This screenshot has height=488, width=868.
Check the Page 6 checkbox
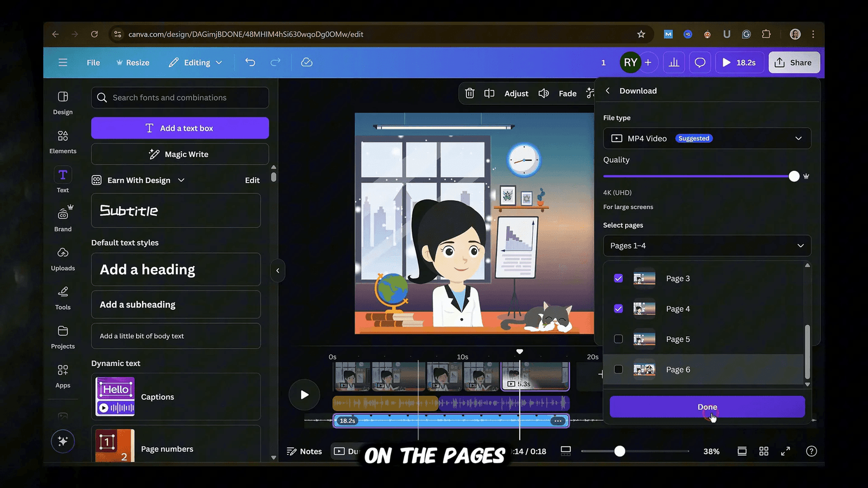pyautogui.click(x=618, y=369)
